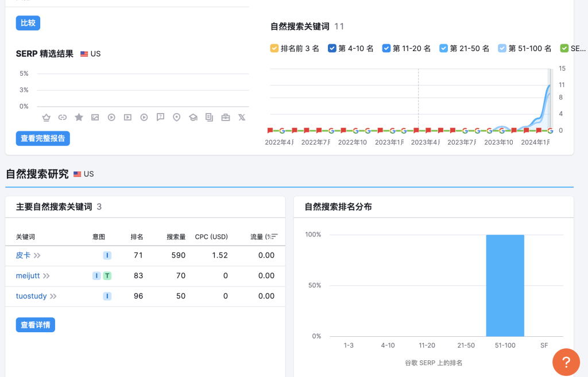Viewport: 588px width, 377px height.
Task: Click the crown featured snippet SERP icon
Action: pos(46,117)
